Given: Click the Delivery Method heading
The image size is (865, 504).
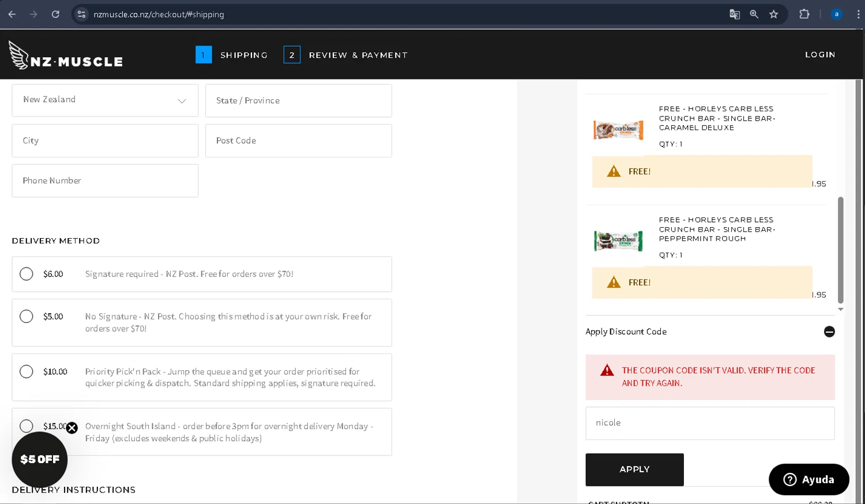Looking at the screenshot, I should point(56,241).
